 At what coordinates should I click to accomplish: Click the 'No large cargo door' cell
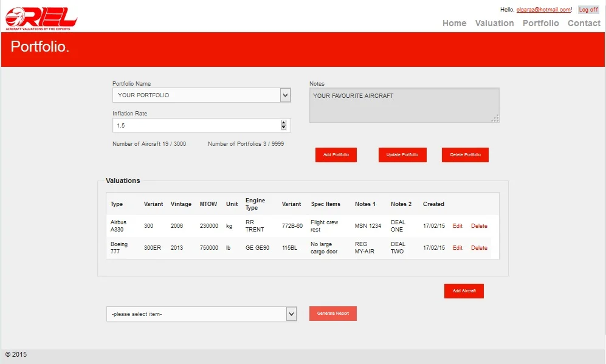(x=324, y=248)
